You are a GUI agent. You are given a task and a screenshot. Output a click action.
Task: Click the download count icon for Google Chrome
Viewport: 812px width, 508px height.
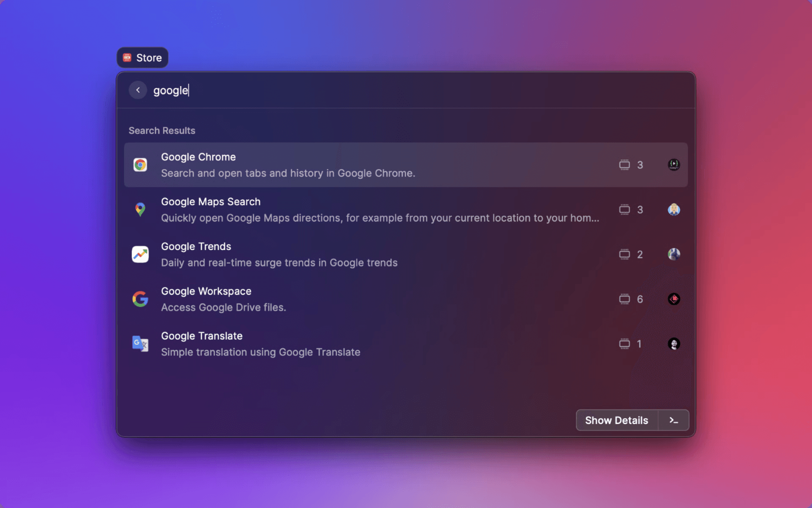tap(624, 165)
